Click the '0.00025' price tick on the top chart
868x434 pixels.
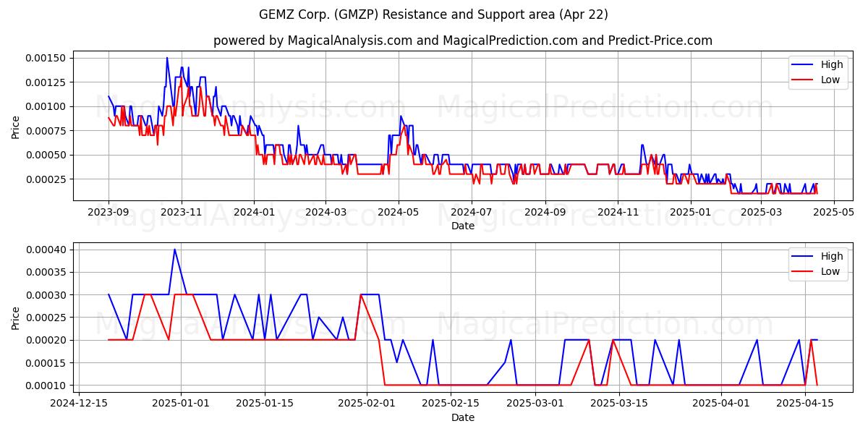click(x=46, y=179)
